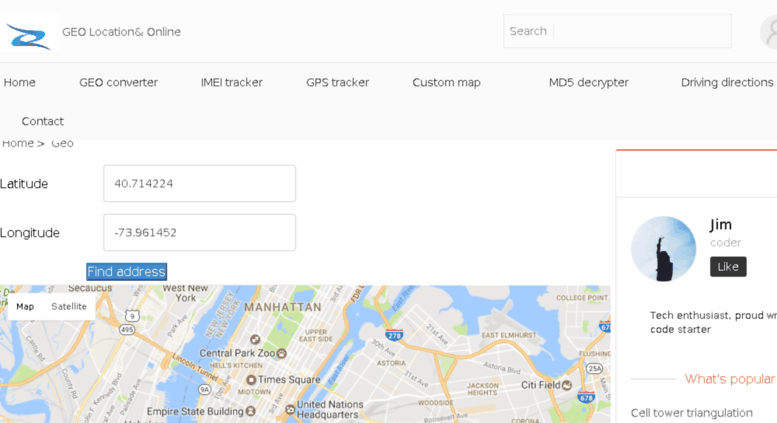Switch map to Satellite view
Viewport: 777px width, 423px height.
click(69, 307)
